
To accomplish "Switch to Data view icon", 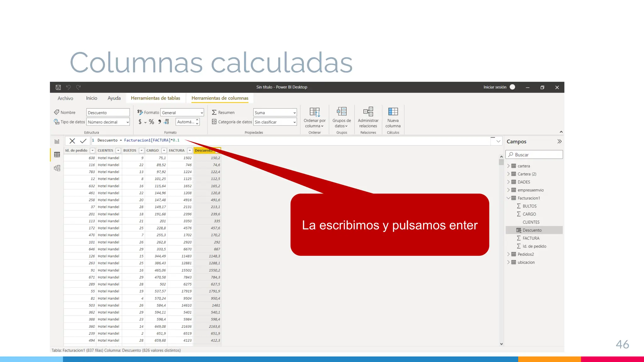I will (57, 155).
